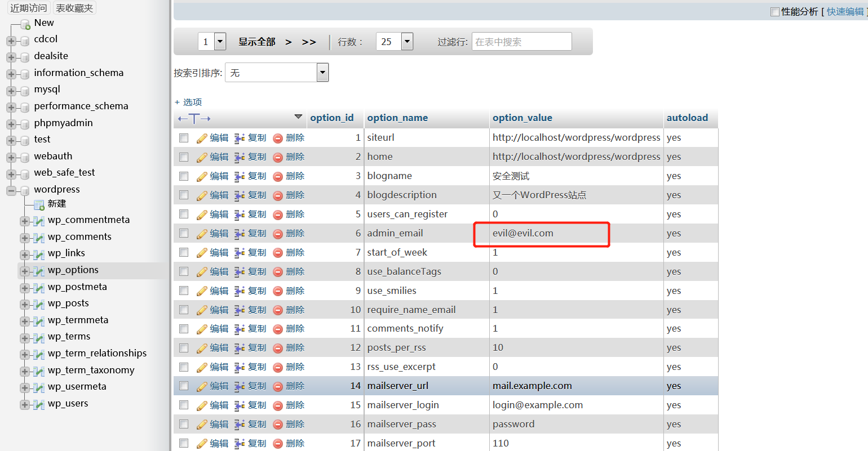
Task: Click the wp_users table icon in sidebar
Action: [x=38, y=404]
